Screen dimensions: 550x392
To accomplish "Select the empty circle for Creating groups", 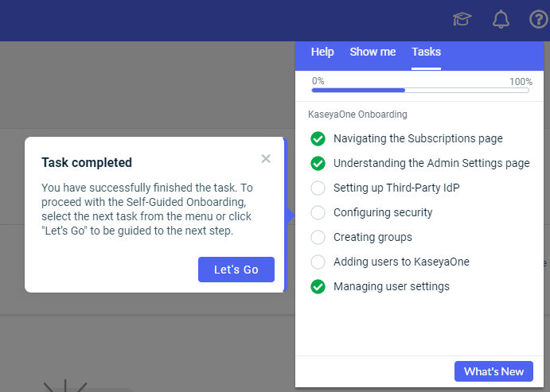I will [x=318, y=237].
